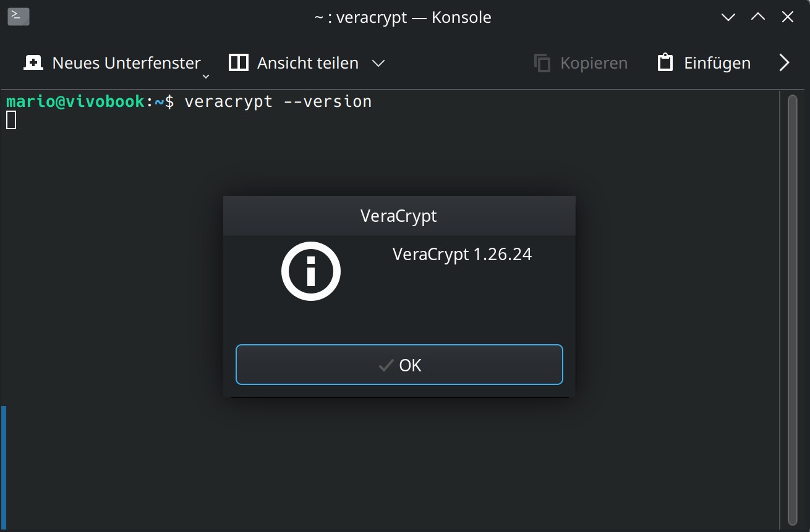Click the Ansicht teilen split-view icon
This screenshot has height=532, width=810.
point(238,63)
